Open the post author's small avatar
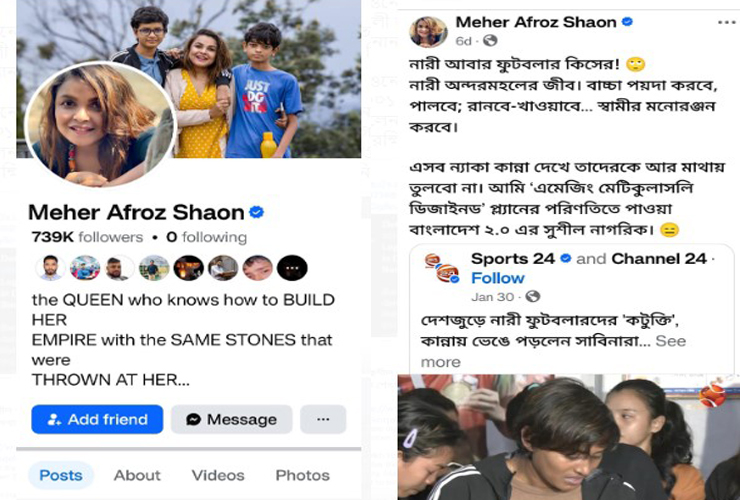Screen dimensions: 740x500 tap(428, 32)
